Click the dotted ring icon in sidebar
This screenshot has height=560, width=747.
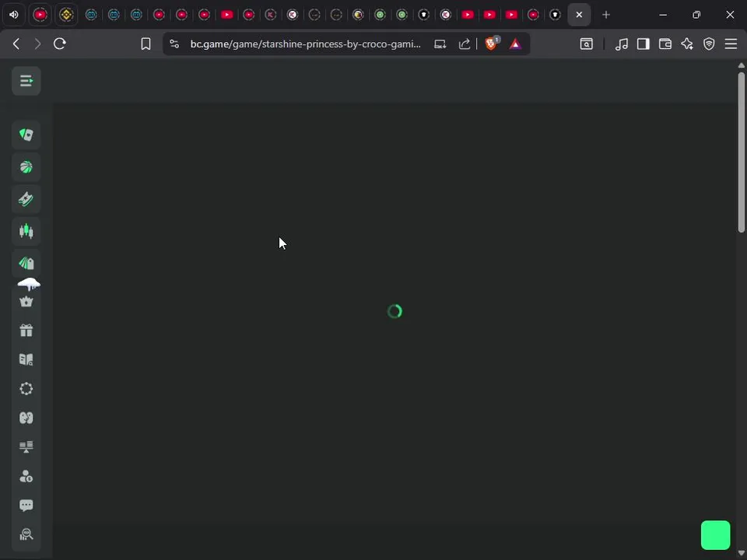[26, 389]
